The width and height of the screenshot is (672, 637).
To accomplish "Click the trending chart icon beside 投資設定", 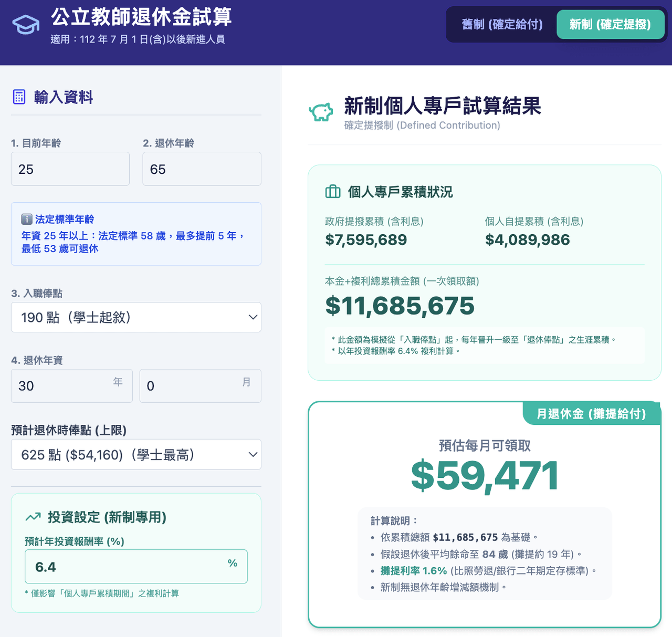I will coord(33,517).
